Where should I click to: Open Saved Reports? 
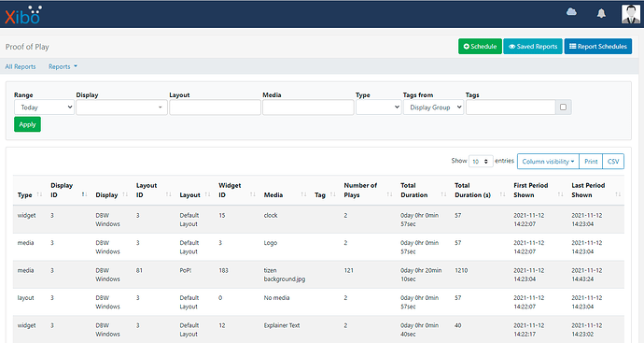pos(533,47)
